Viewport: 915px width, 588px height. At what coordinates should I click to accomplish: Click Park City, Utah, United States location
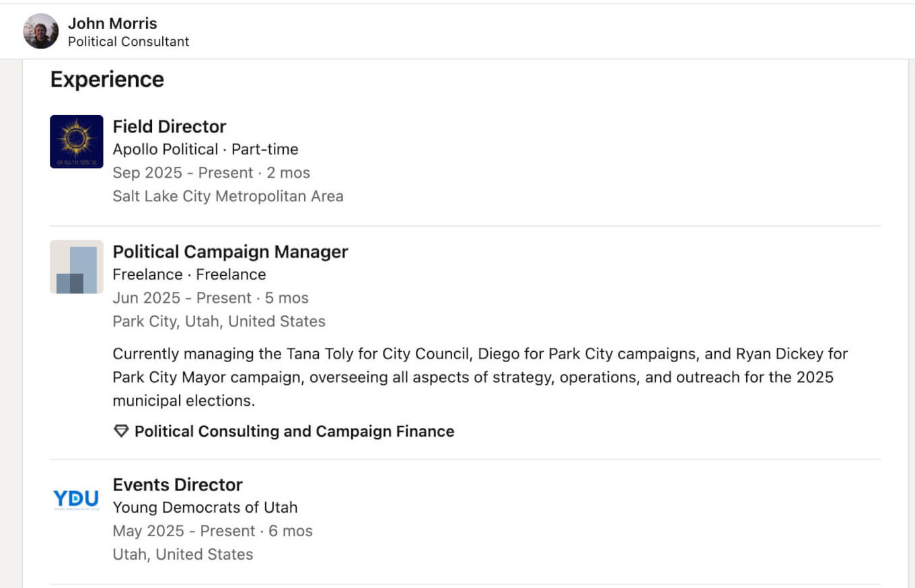click(x=219, y=322)
